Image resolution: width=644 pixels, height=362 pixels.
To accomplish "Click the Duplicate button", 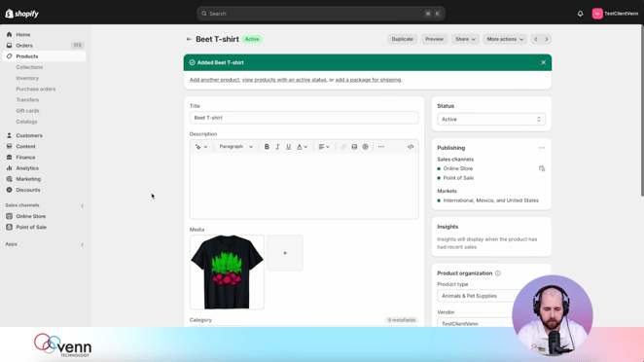I will point(402,39).
